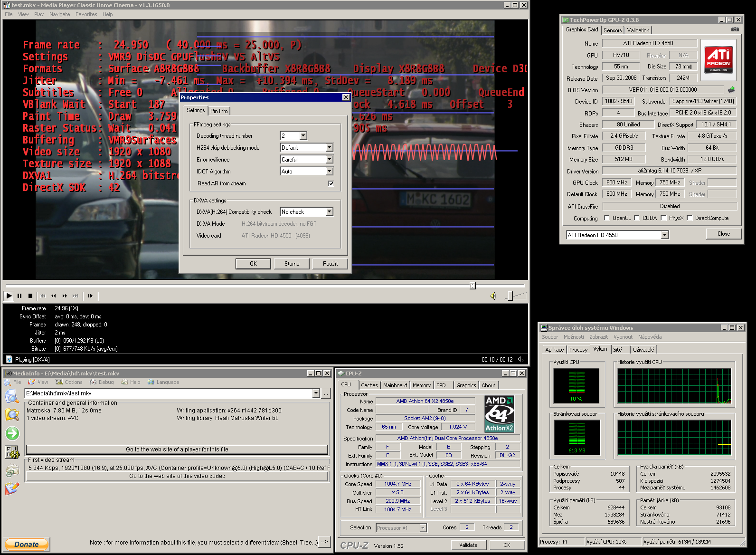This screenshot has width=756, height=555.
Task: Open the preferences gear icon in MediaInfo sidebar
Action: (12, 452)
